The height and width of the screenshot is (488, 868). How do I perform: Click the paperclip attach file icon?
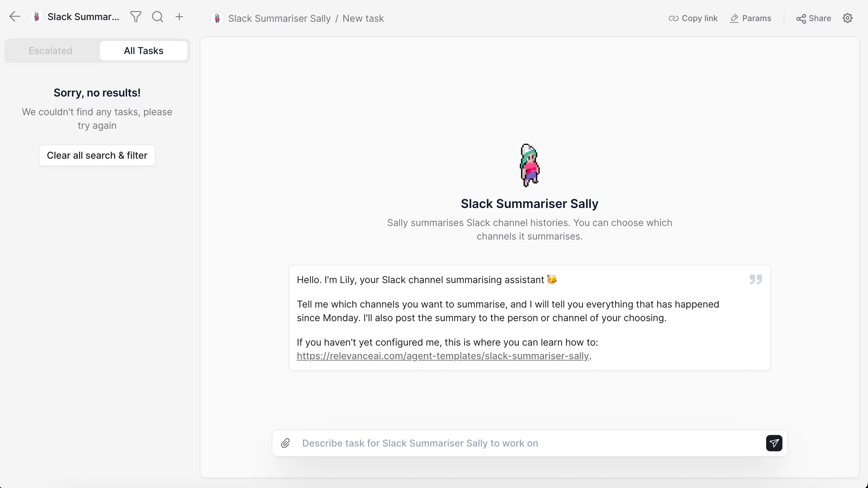click(286, 443)
